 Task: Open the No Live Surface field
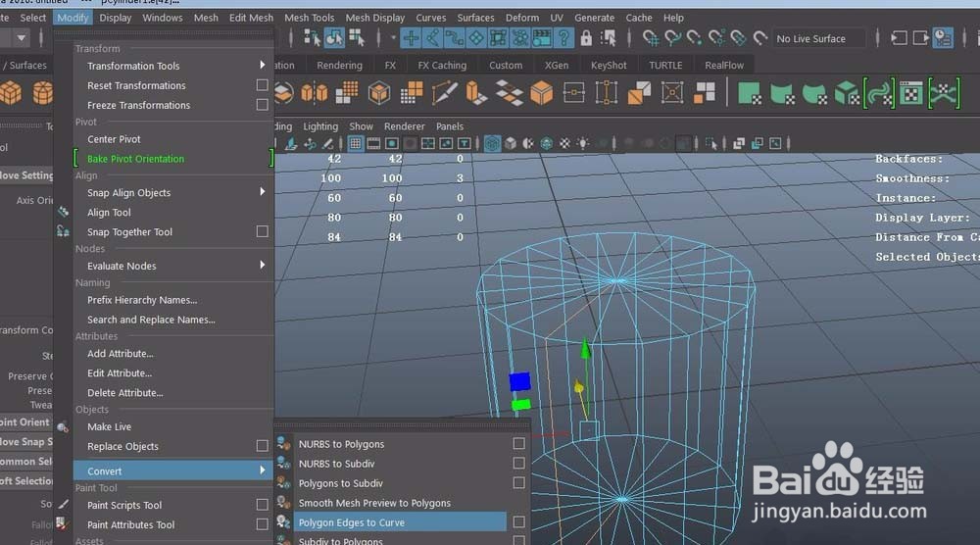click(819, 39)
